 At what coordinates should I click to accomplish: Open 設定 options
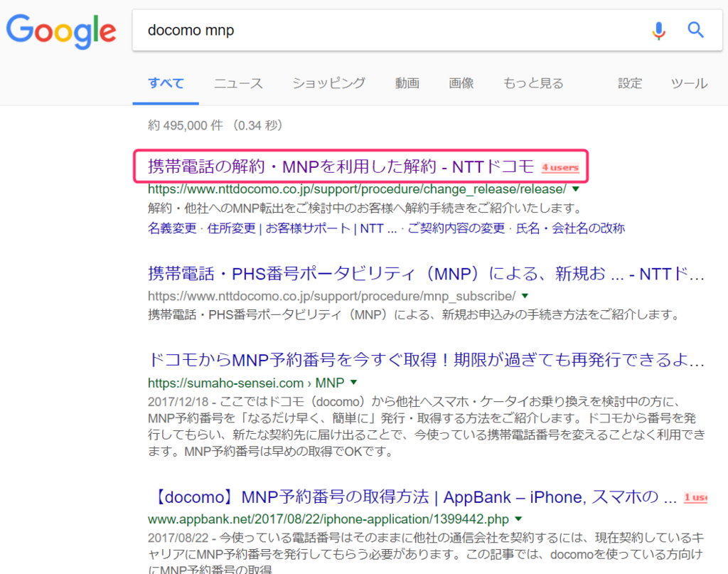coord(630,83)
